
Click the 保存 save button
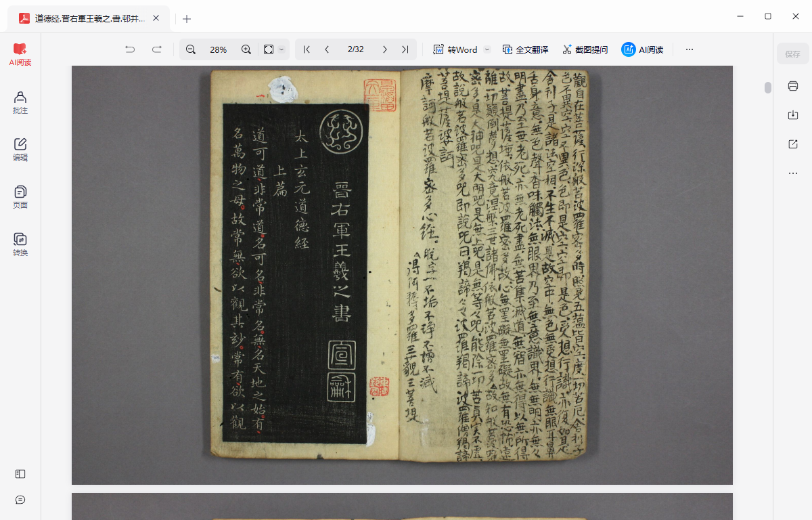tap(793, 54)
